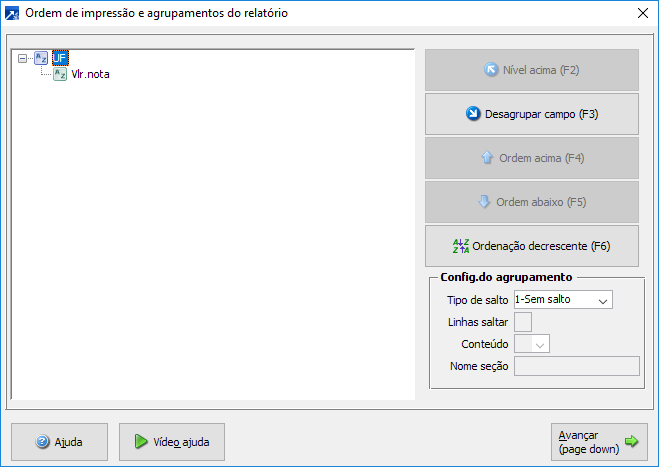The image size is (659, 467).
Task: Click Avançar (page down) button
Action: tap(599, 442)
